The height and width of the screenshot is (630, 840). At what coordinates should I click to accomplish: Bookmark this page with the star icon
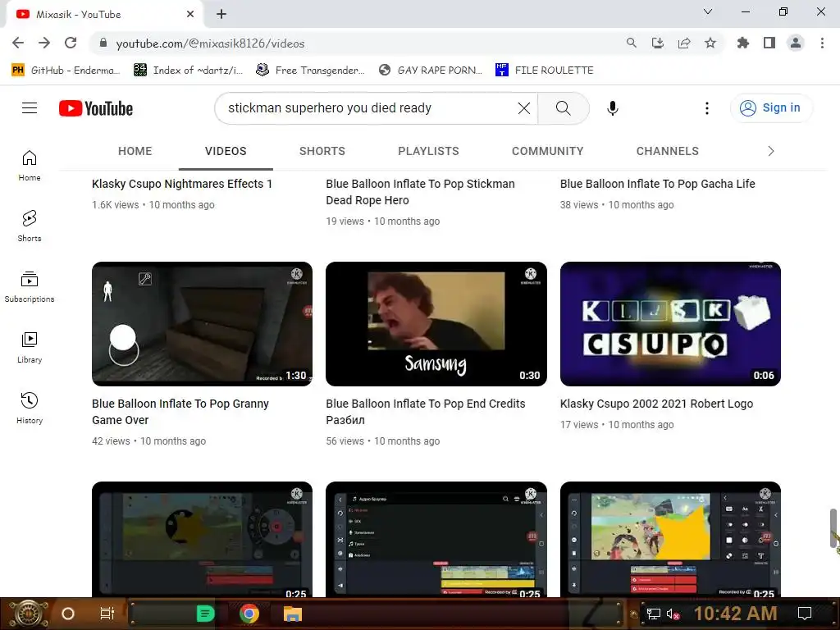(710, 43)
